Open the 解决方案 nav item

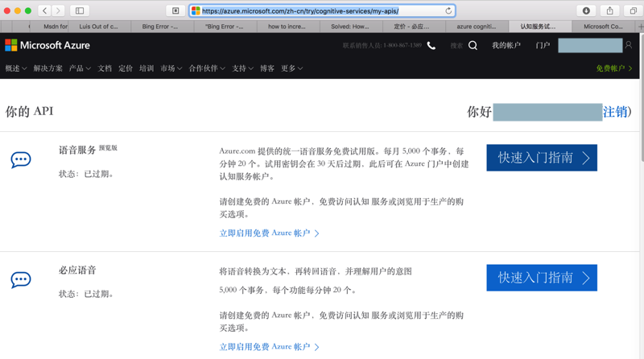(x=48, y=68)
